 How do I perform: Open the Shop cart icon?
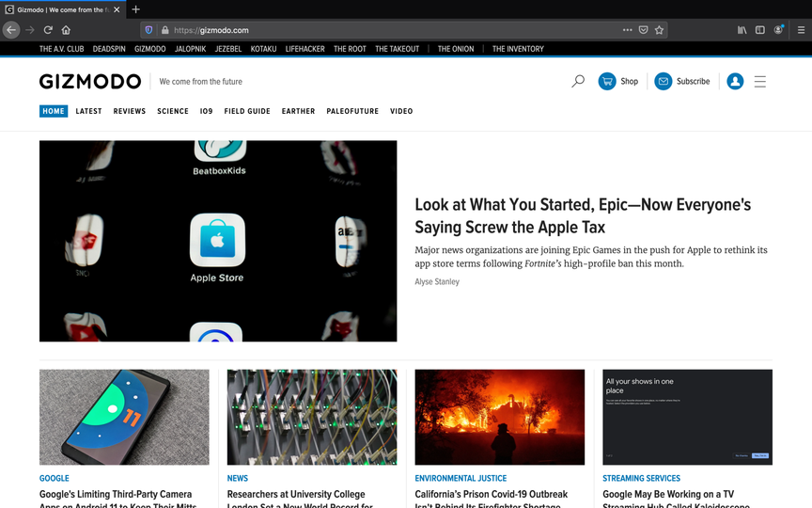pyautogui.click(x=607, y=82)
